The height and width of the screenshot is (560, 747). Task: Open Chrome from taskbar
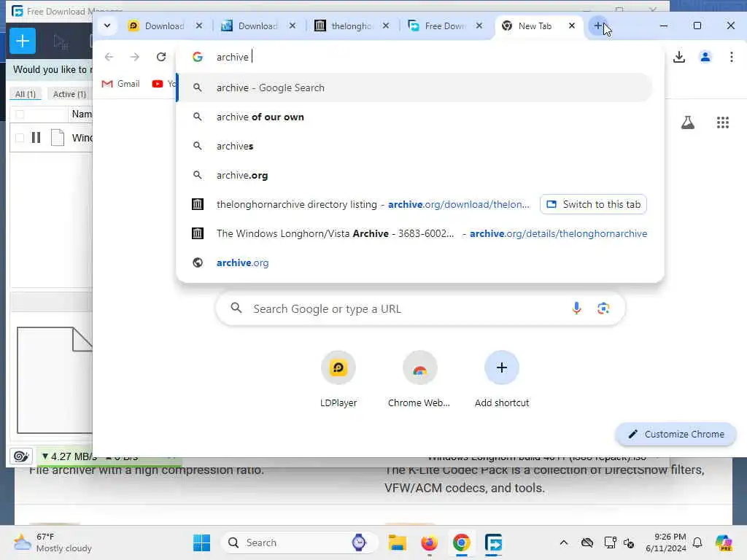click(461, 542)
